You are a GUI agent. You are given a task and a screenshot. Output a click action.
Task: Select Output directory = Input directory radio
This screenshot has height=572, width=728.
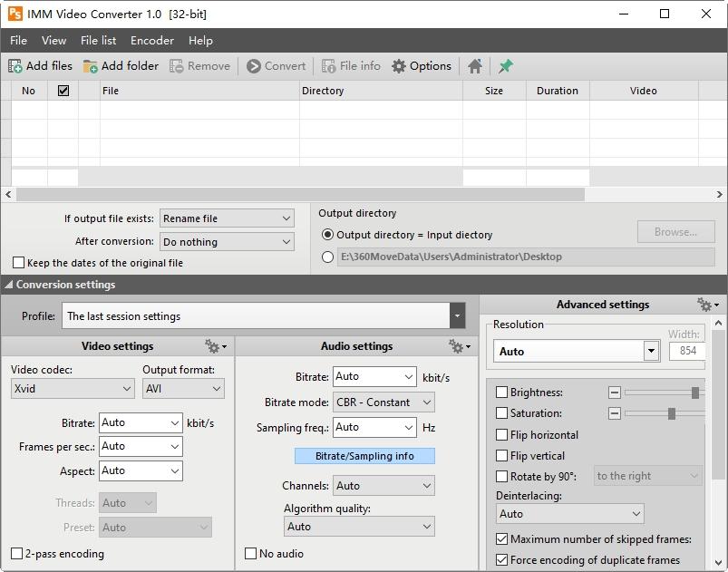click(x=327, y=235)
